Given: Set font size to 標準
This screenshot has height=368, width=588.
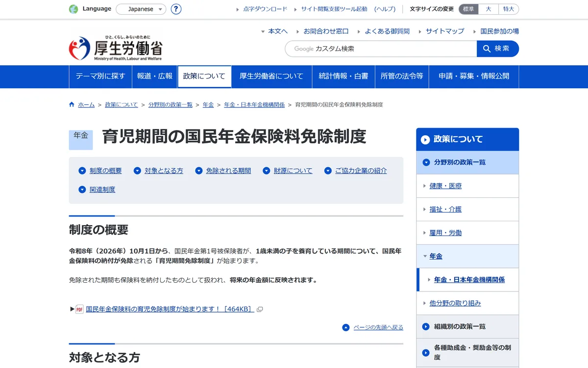Looking at the screenshot, I should (x=468, y=9).
